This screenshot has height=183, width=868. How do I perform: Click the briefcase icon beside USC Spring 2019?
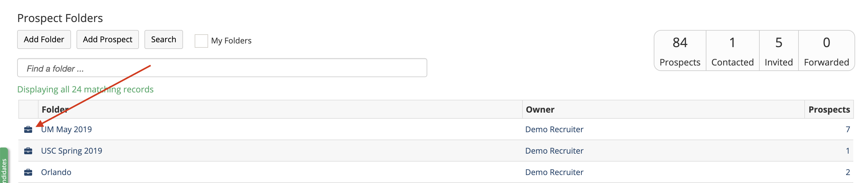click(28, 151)
